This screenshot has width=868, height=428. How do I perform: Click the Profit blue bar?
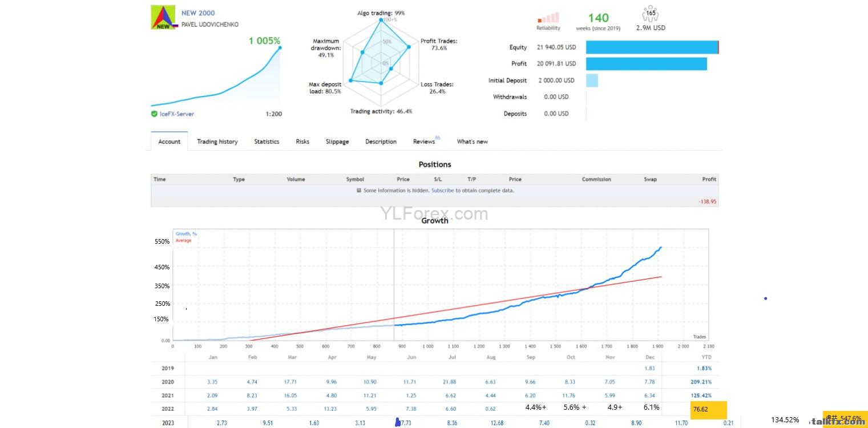pos(647,64)
